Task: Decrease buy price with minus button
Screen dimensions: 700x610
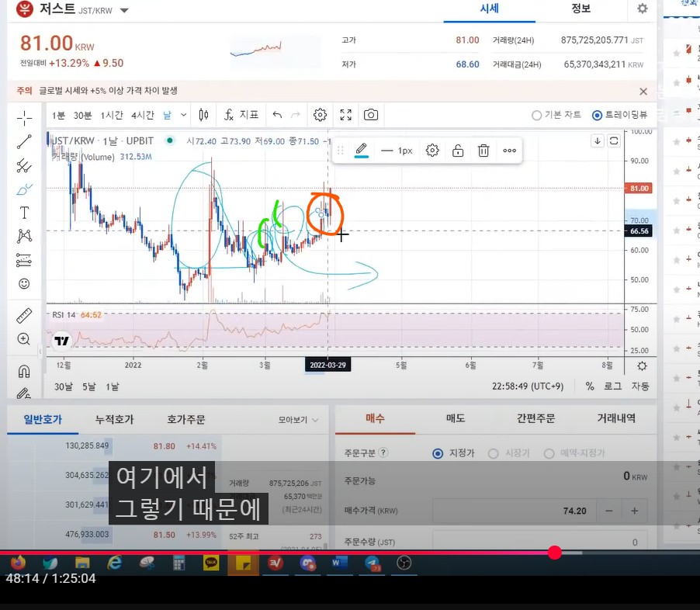Action: coord(609,511)
